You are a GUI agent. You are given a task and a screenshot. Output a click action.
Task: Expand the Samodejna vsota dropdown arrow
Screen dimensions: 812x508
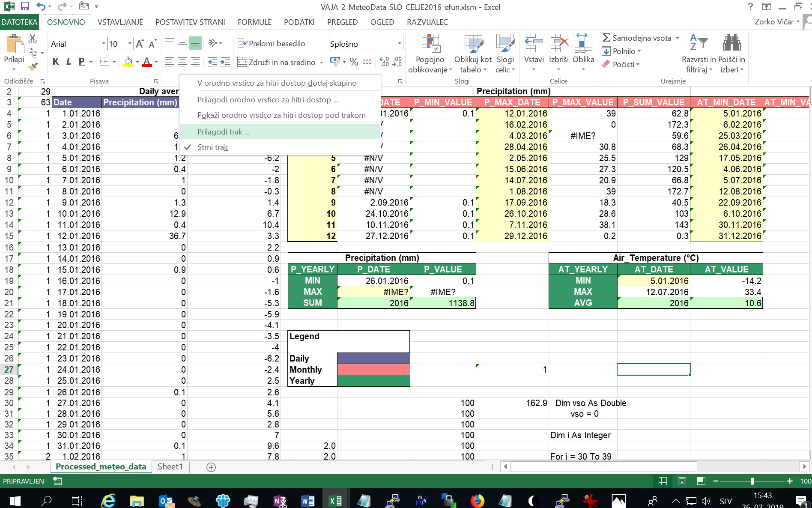[677, 38]
